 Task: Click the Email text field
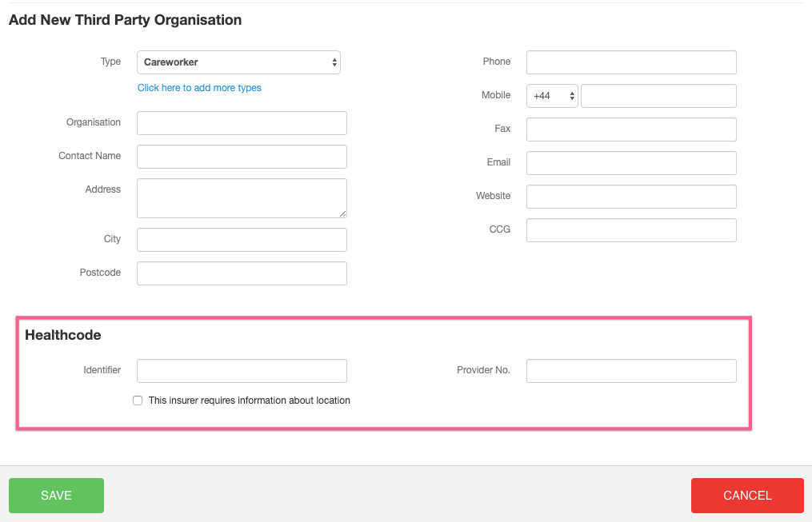[630, 163]
